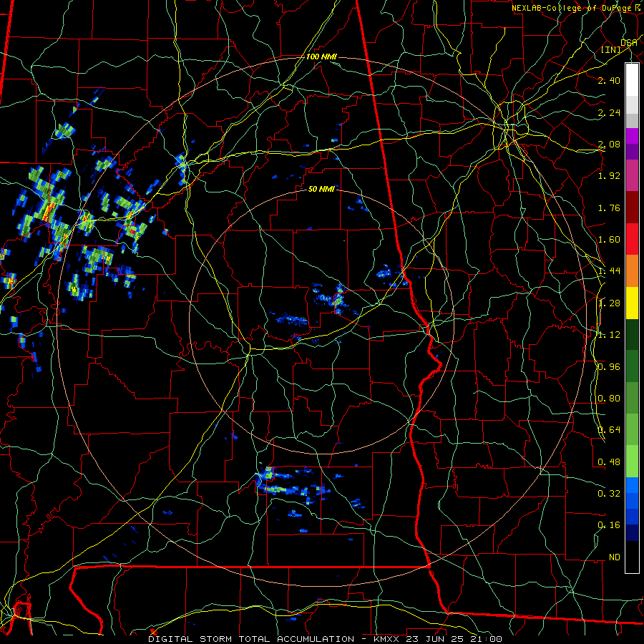The width and height of the screenshot is (644, 644).
Task: Click the 2.40 legend value
Action: point(609,80)
